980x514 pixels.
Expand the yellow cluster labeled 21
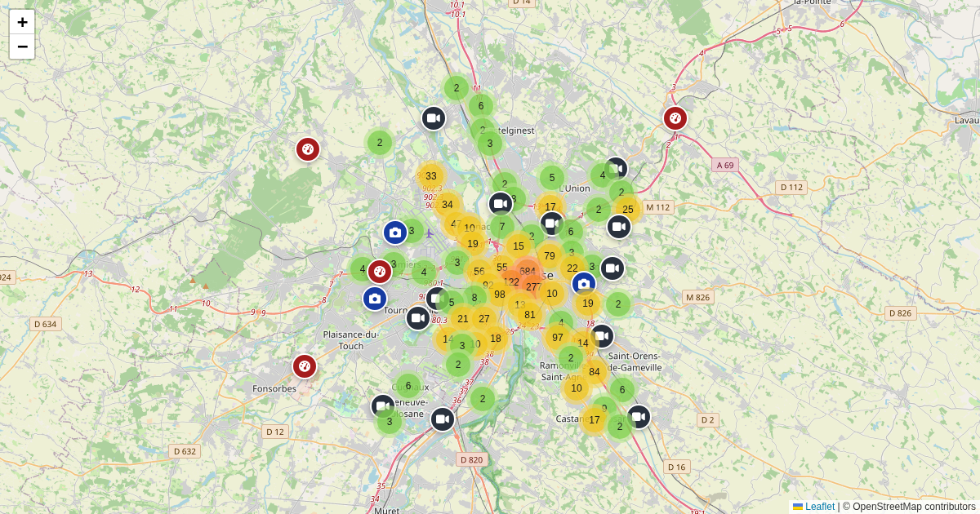click(x=463, y=319)
